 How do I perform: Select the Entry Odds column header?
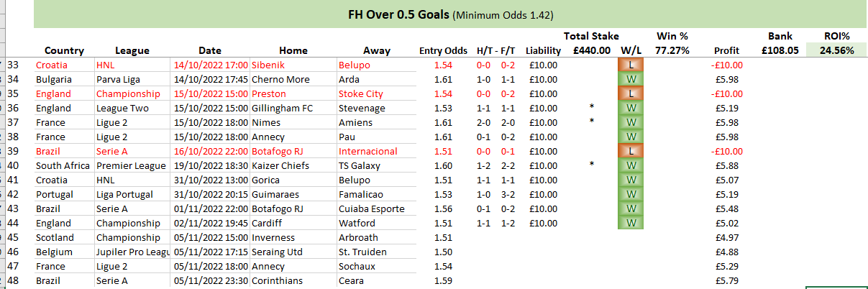pyautogui.click(x=443, y=50)
